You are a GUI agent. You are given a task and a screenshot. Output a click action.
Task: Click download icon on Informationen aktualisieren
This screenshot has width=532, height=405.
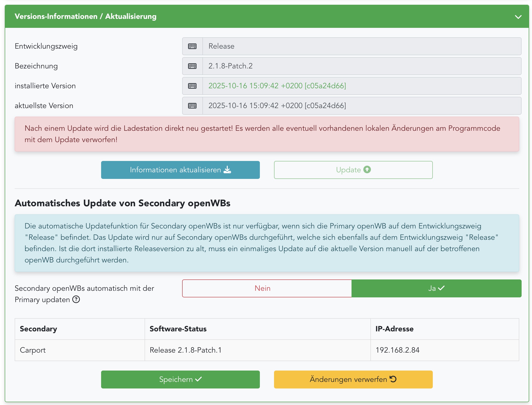(x=227, y=170)
